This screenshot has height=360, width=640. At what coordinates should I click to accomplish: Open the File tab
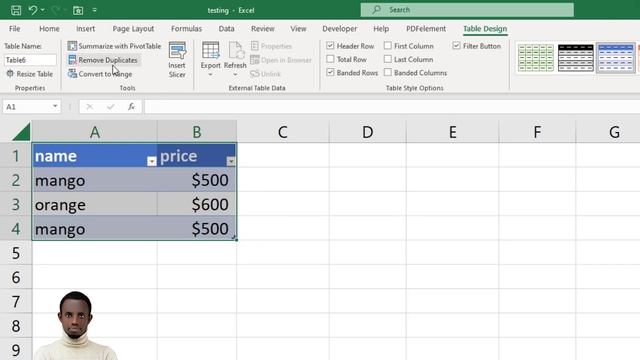pyautogui.click(x=14, y=29)
